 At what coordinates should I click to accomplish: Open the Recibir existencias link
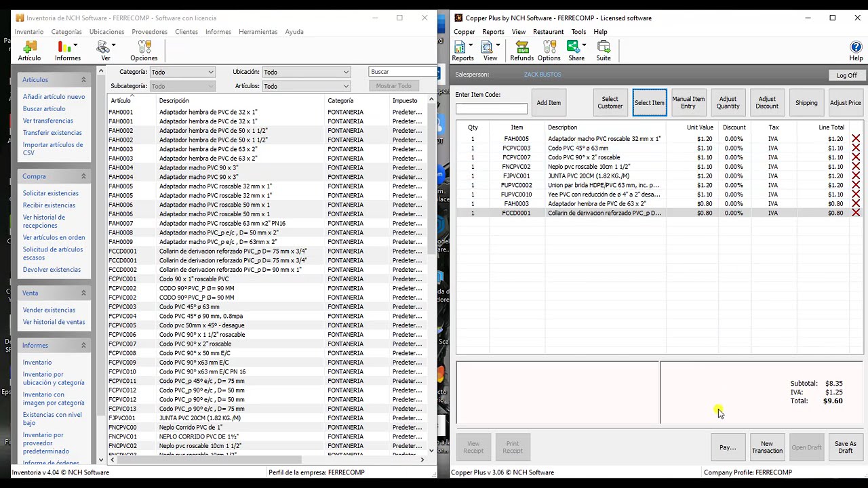click(x=49, y=205)
